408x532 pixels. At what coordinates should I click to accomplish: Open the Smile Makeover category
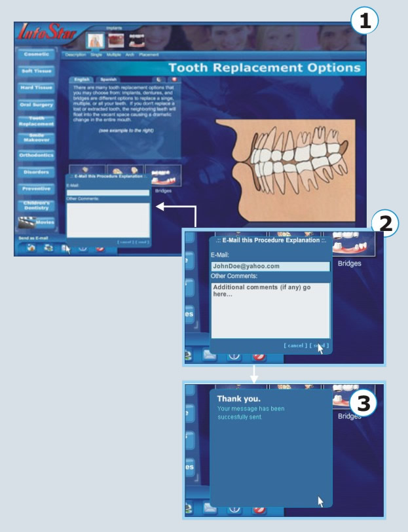pos(36,138)
